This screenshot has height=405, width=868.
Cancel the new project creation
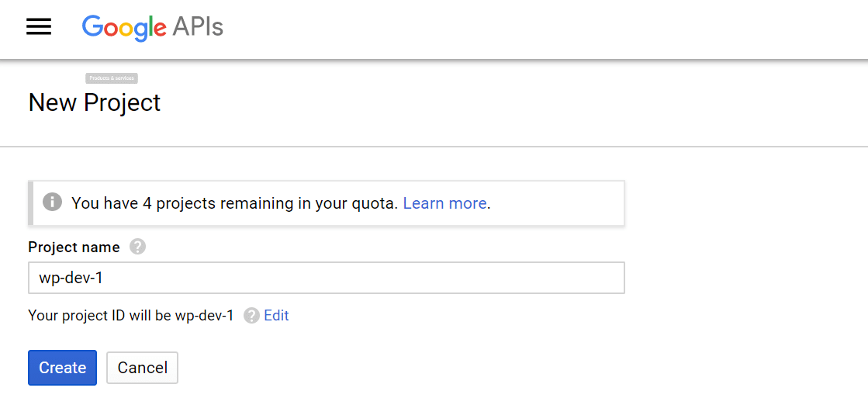click(142, 368)
